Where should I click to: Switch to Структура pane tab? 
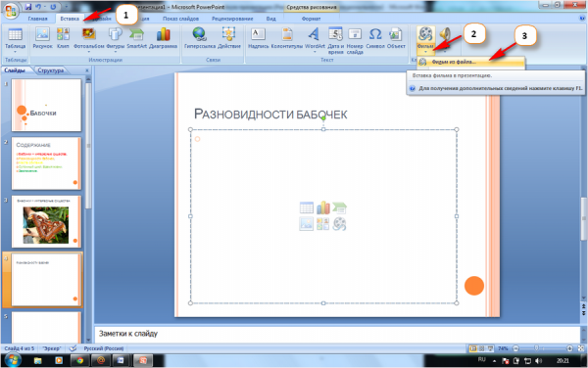point(51,70)
